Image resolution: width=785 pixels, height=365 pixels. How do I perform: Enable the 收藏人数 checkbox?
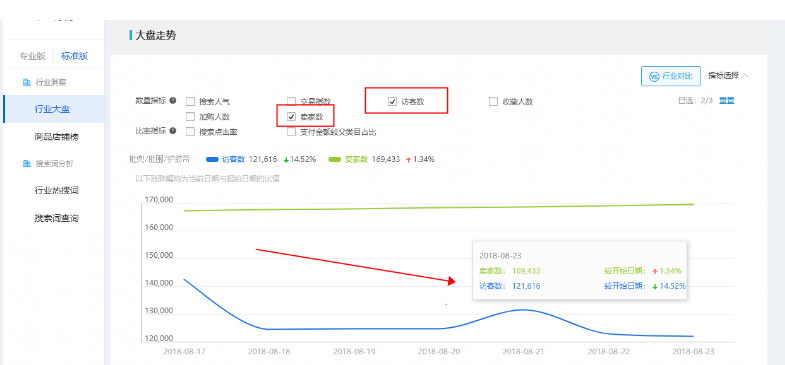493,102
